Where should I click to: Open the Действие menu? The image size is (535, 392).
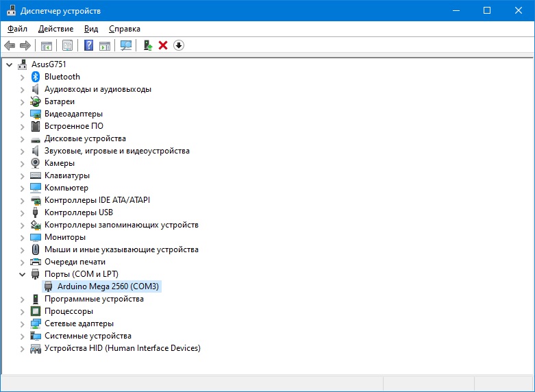pos(56,29)
